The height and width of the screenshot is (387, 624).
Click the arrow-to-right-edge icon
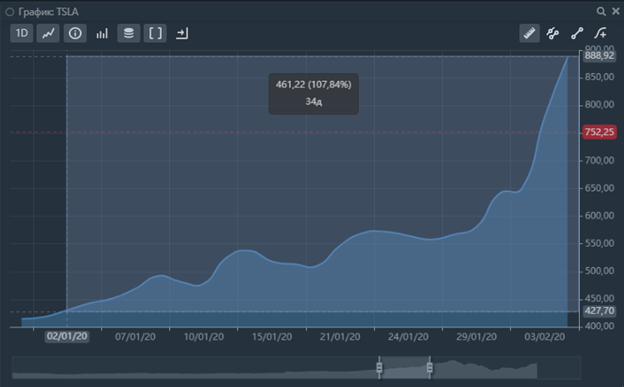182,33
